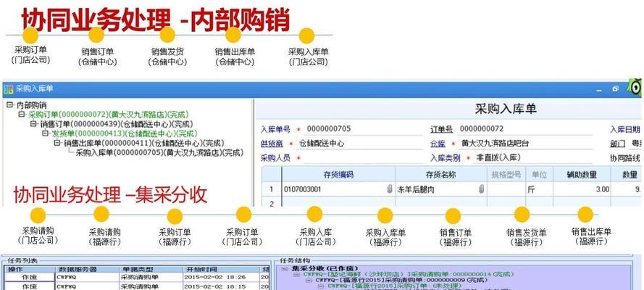Click the 存货名称 column header
Viewport: 644px width, 290px height.
click(x=441, y=175)
